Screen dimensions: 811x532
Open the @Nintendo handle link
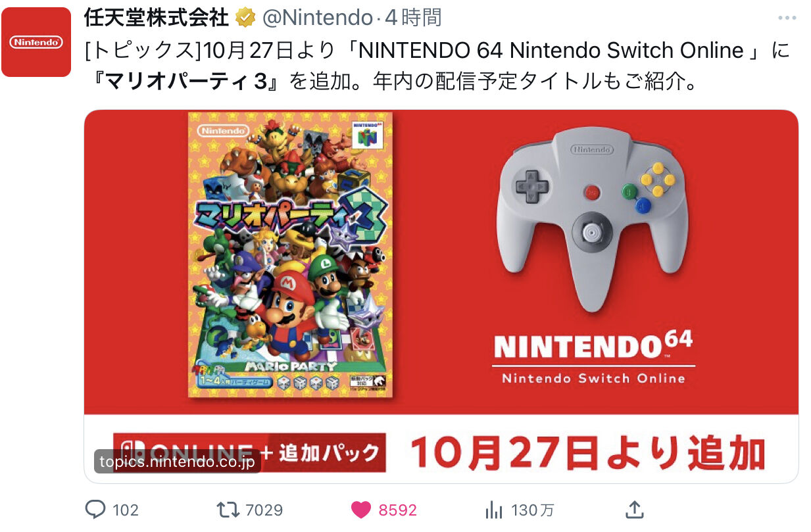pyautogui.click(x=318, y=18)
